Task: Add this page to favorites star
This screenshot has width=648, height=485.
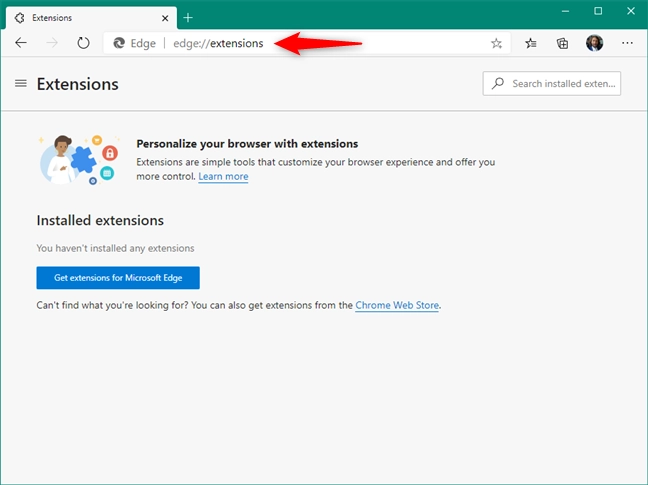Action: tap(496, 43)
